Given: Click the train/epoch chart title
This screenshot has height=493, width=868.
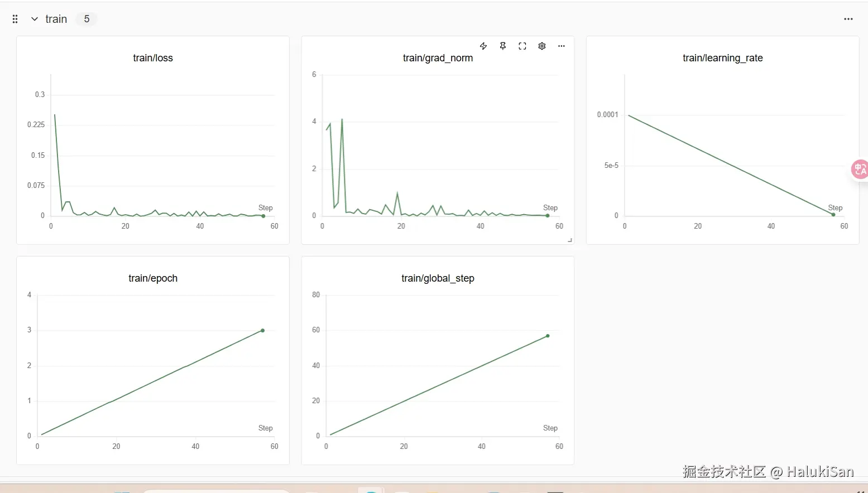Looking at the screenshot, I should tap(153, 278).
